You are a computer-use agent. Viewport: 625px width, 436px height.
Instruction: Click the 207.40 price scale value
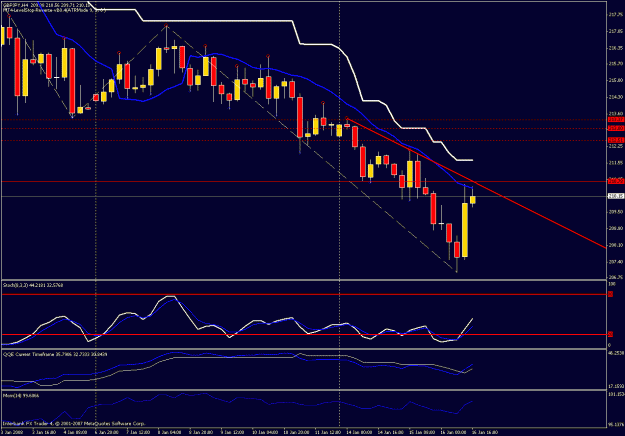click(x=615, y=261)
